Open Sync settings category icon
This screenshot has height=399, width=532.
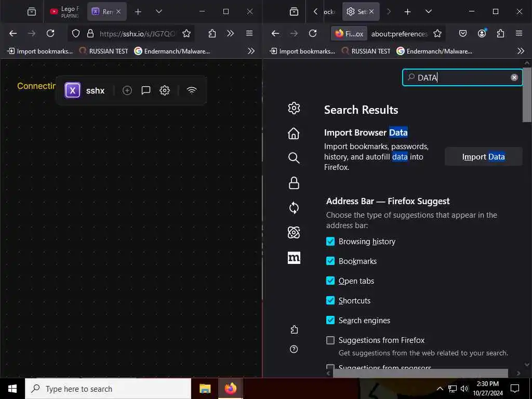click(x=294, y=208)
